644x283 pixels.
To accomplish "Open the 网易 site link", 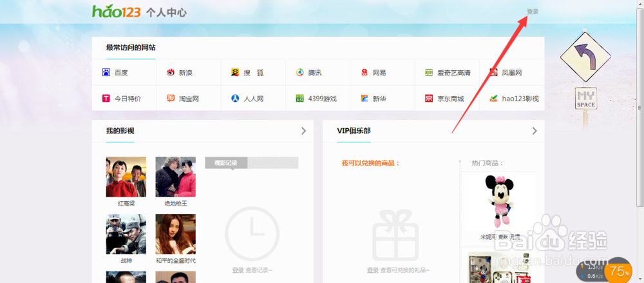I will tap(379, 73).
